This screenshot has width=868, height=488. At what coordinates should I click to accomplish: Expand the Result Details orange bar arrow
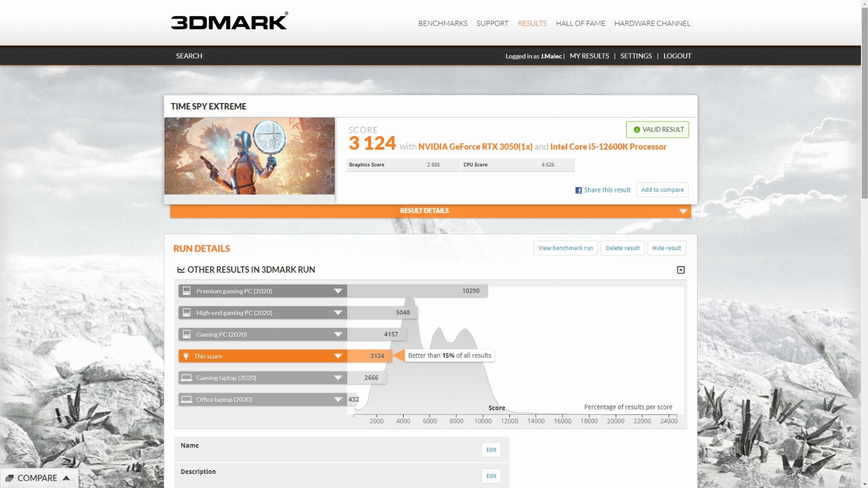[683, 211]
